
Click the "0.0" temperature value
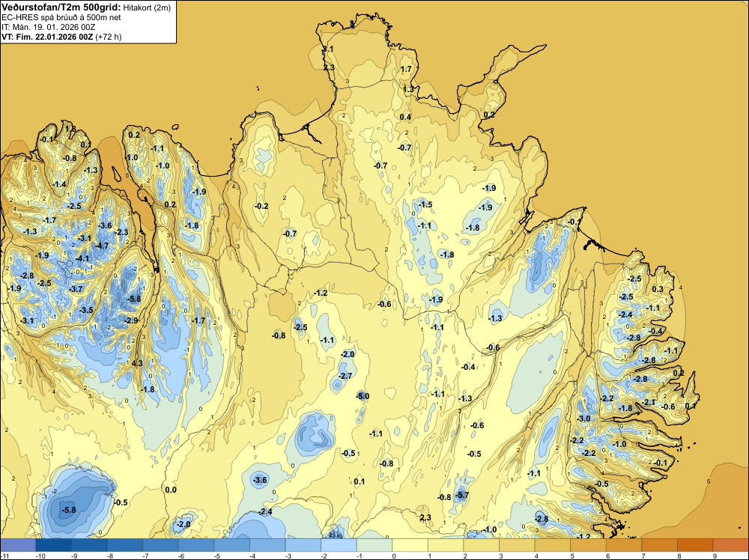pos(171,490)
